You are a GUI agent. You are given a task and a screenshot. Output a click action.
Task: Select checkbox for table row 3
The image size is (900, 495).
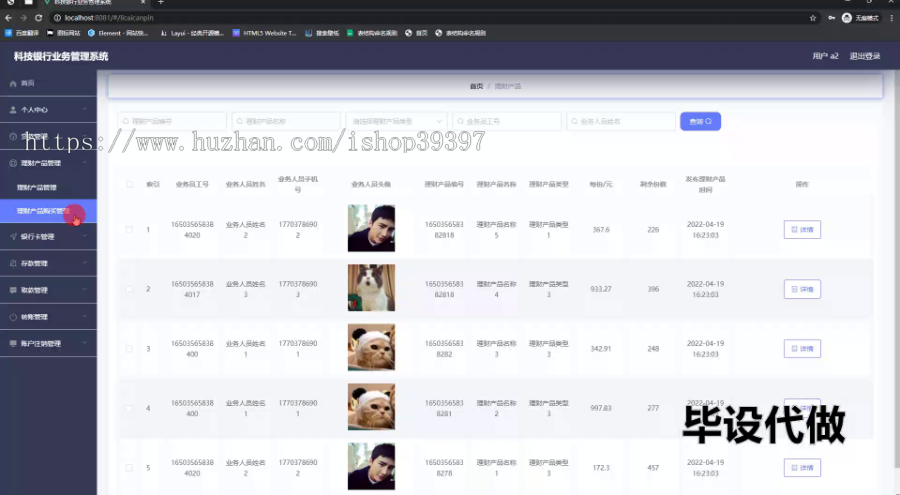tap(129, 349)
